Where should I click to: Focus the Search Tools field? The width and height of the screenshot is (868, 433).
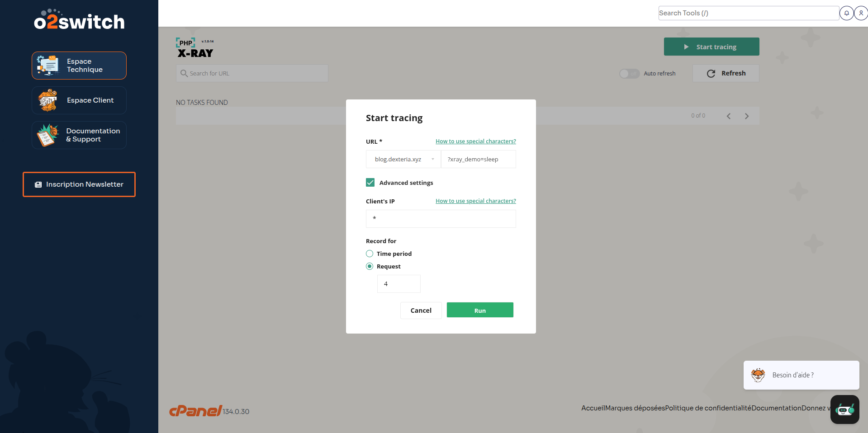(x=749, y=13)
